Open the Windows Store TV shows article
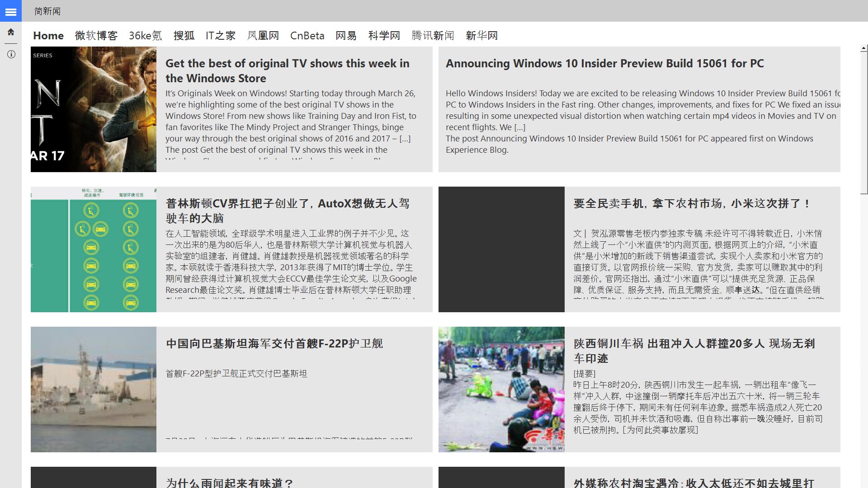This screenshot has height=488, width=868. (288, 71)
